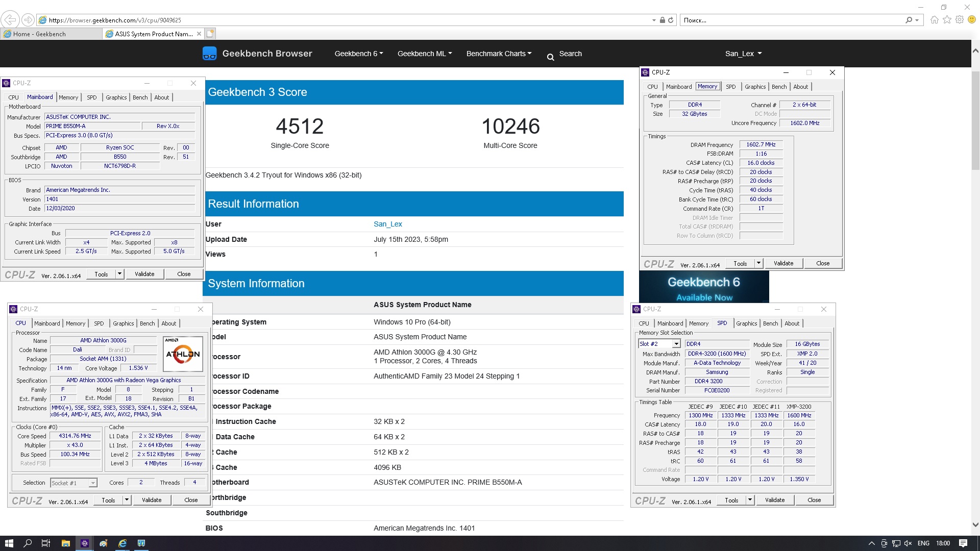Select SPD tab in Memory CPU-Z window
980x551 pixels.
(730, 87)
